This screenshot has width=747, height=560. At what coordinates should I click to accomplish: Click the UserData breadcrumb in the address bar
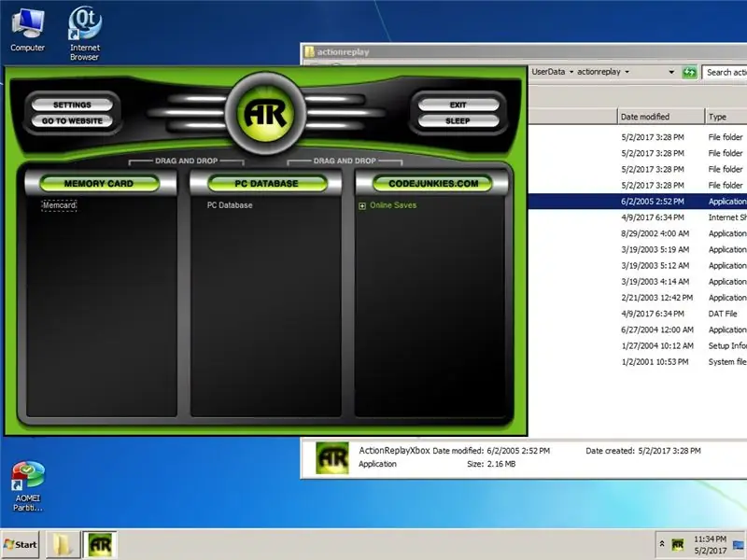[548, 72]
